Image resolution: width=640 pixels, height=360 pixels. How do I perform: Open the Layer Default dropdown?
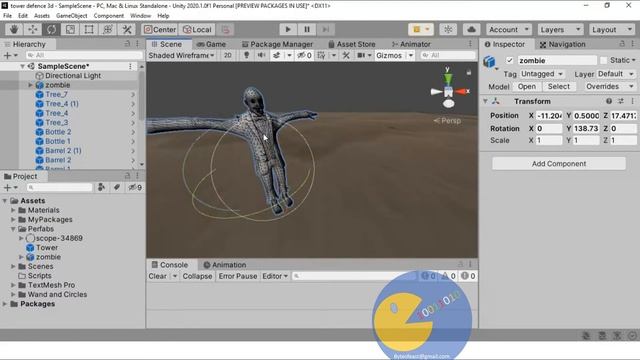click(x=616, y=74)
